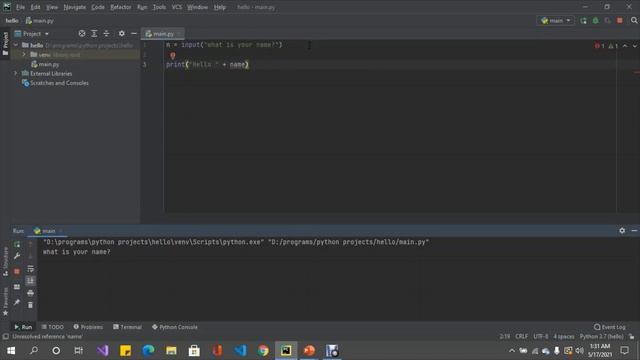This screenshot has height=360, width=640.
Task: Select Scratches and Consoles item
Action: (x=55, y=83)
